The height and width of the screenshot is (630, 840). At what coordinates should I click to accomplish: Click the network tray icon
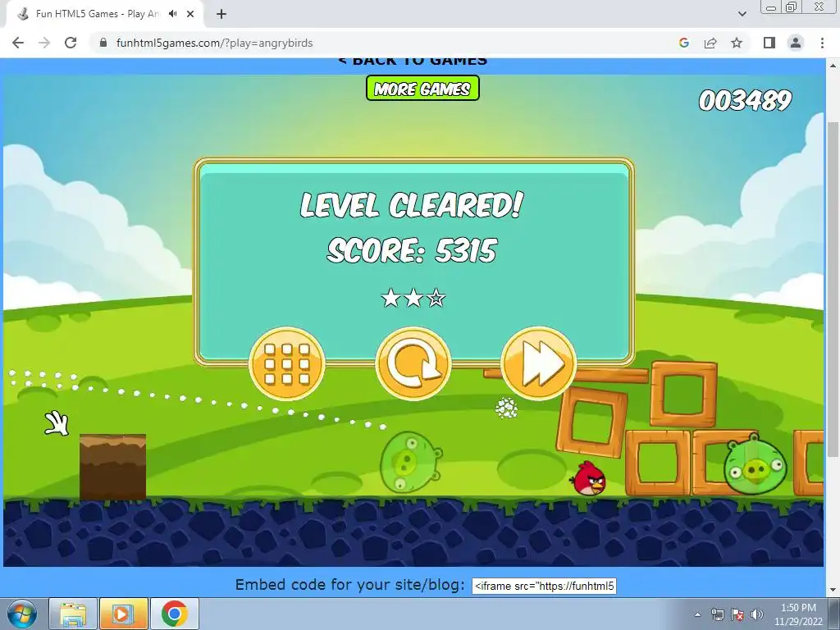717,614
